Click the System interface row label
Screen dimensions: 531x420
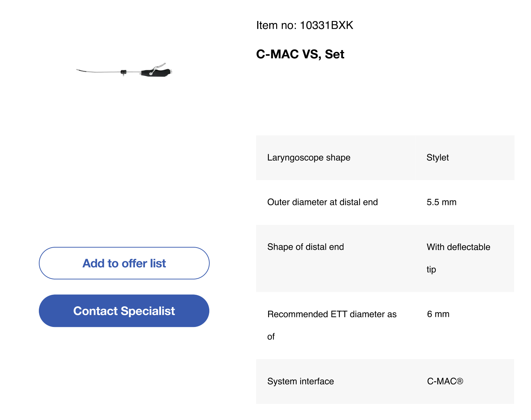pyautogui.click(x=300, y=381)
